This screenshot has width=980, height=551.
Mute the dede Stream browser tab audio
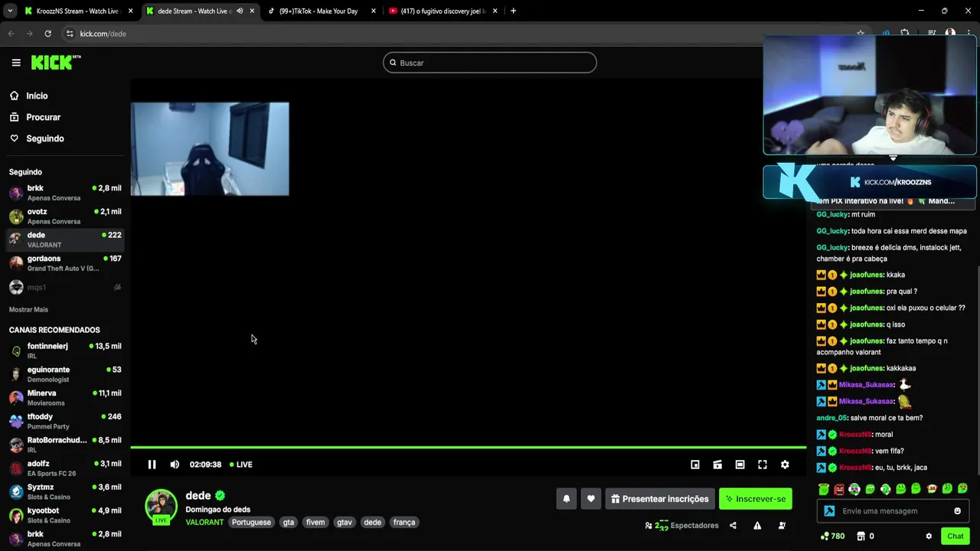(240, 11)
